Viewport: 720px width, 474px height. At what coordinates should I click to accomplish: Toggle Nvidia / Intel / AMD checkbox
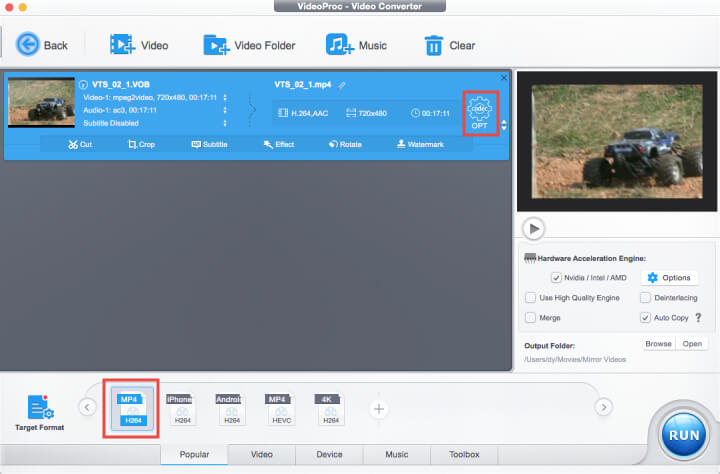(556, 277)
